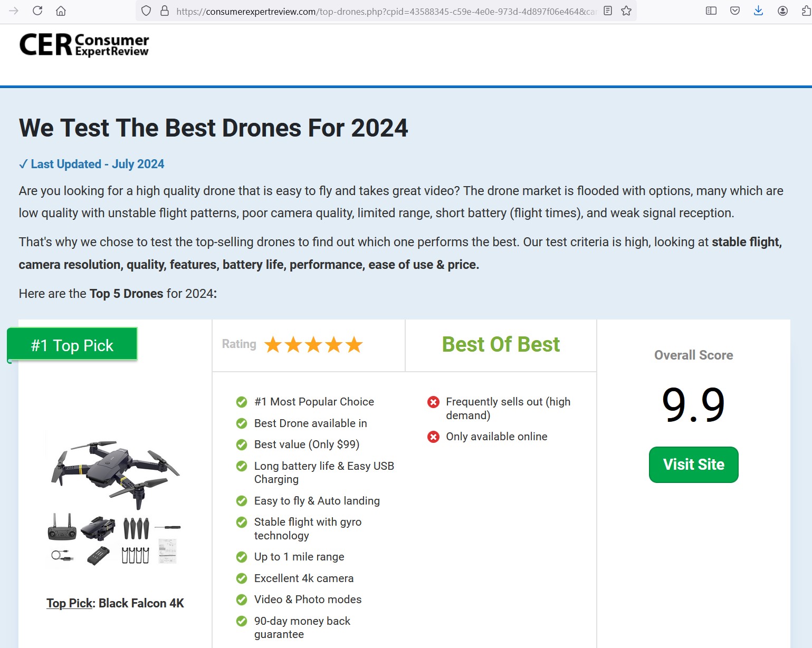
Task: Click '90-day money back guarantee' text
Action: point(302,627)
